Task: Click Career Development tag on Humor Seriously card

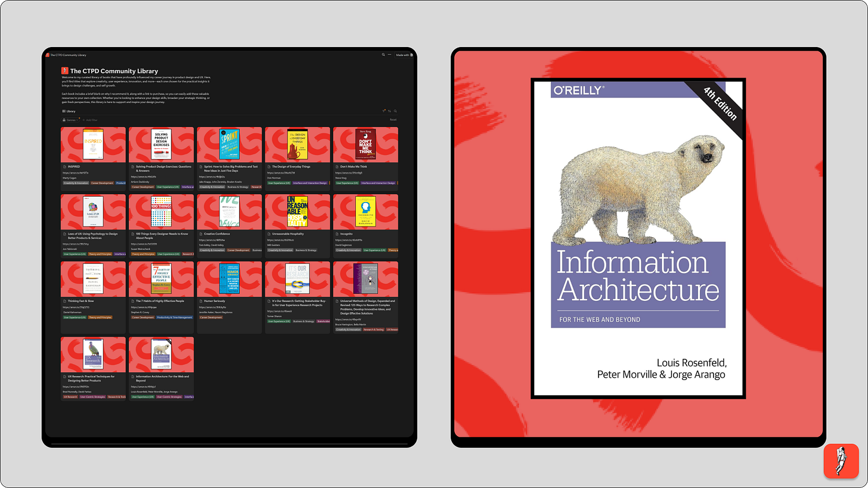Action: coord(210,318)
